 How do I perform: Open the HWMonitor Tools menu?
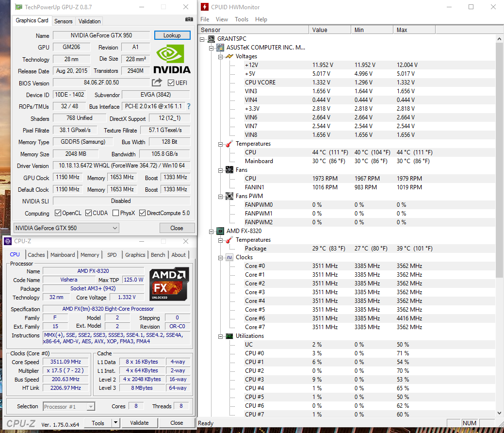point(242,19)
